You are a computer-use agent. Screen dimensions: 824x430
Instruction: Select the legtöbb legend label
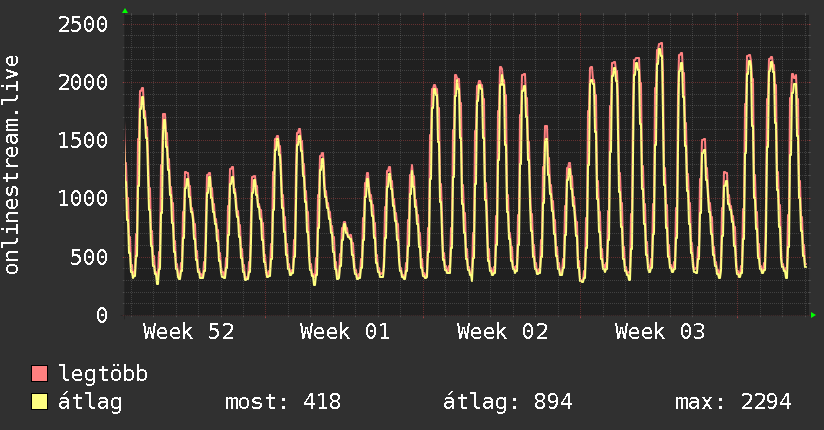point(103,375)
